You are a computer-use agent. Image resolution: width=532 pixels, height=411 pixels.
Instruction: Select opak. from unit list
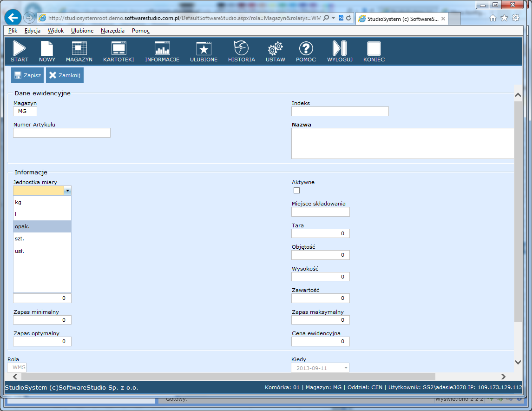42,226
